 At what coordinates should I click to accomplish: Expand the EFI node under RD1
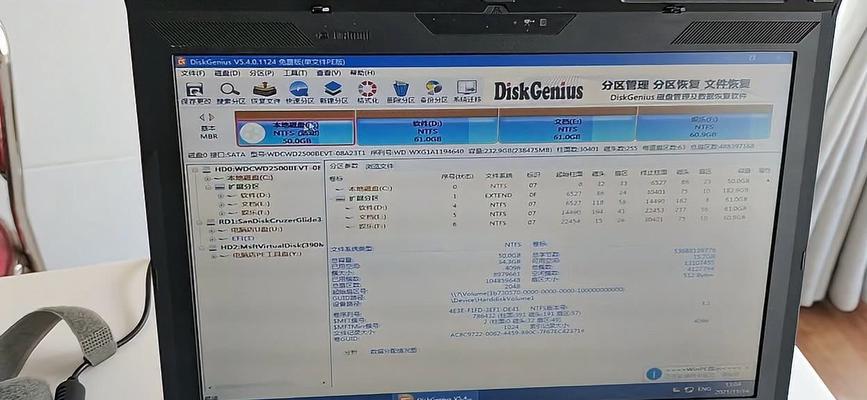tap(212, 238)
